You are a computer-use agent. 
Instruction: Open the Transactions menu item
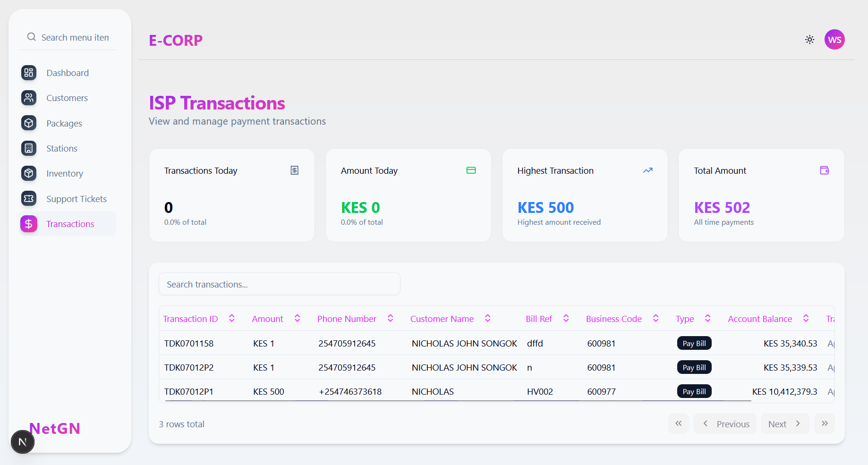pyautogui.click(x=70, y=224)
